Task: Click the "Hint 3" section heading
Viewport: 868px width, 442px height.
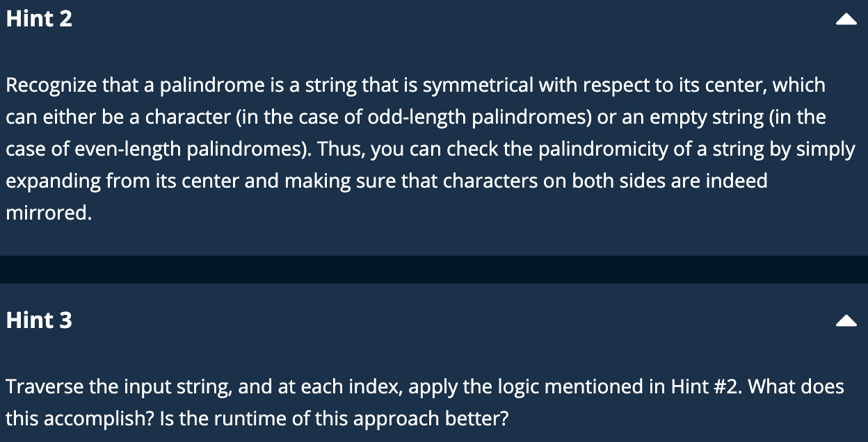Action: pos(39,320)
